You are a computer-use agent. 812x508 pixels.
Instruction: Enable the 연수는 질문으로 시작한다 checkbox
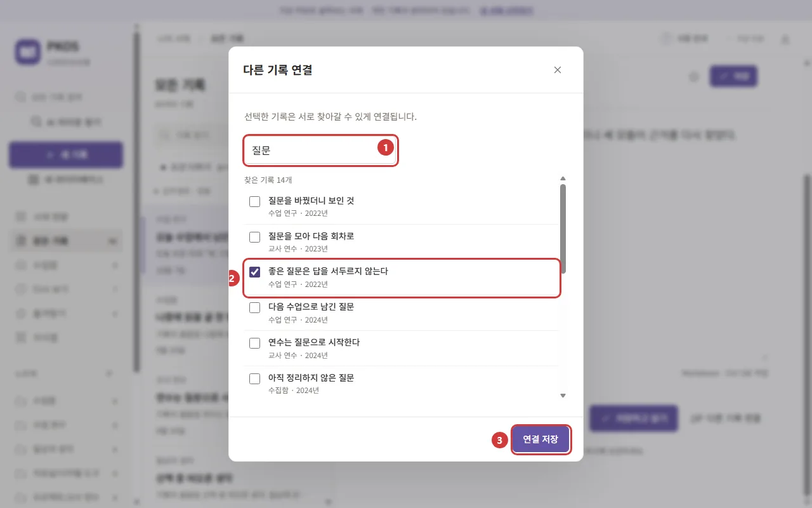click(254, 344)
